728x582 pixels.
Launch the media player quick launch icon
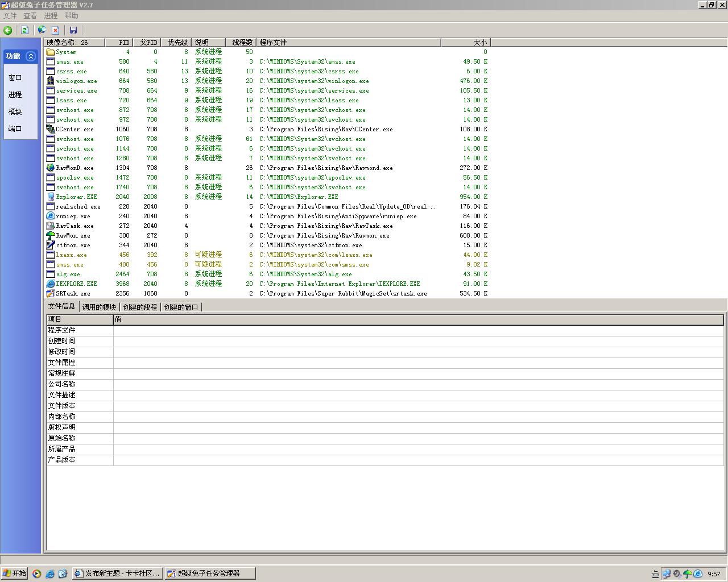pos(36,573)
